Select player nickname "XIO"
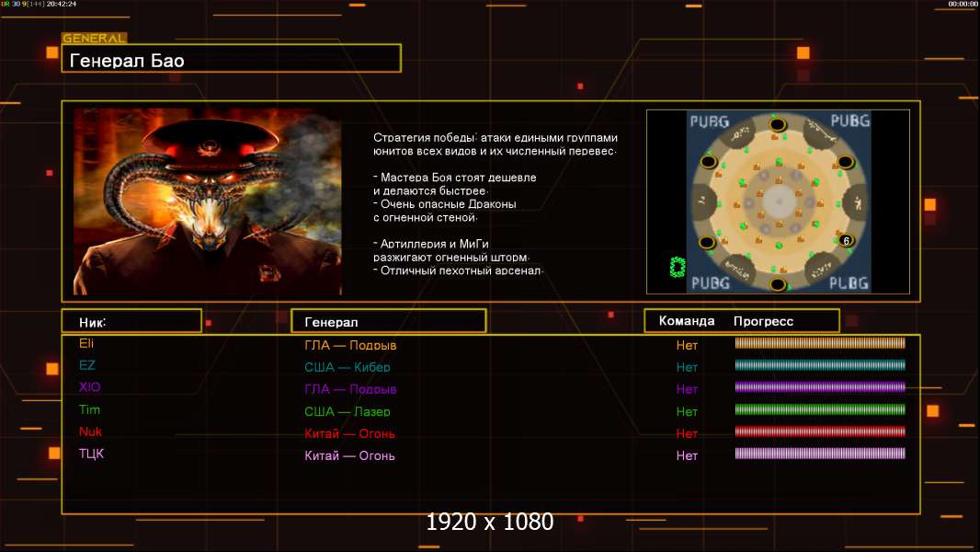The image size is (980, 552). click(89, 387)
